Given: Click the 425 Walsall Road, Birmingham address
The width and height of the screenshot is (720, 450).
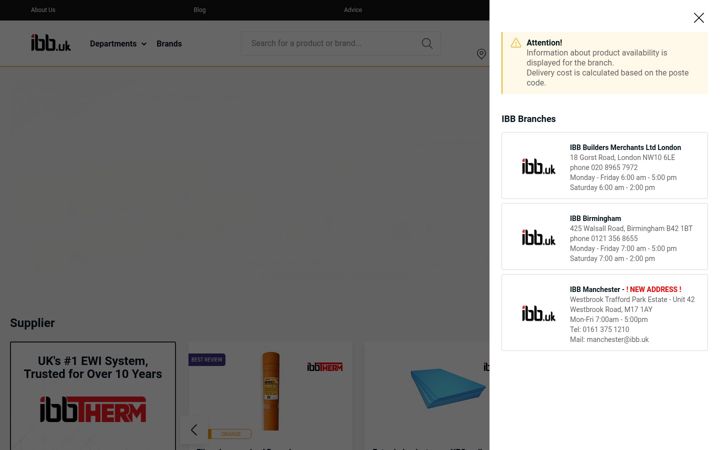Looking at the screenshot, I should tap(631, 229).
